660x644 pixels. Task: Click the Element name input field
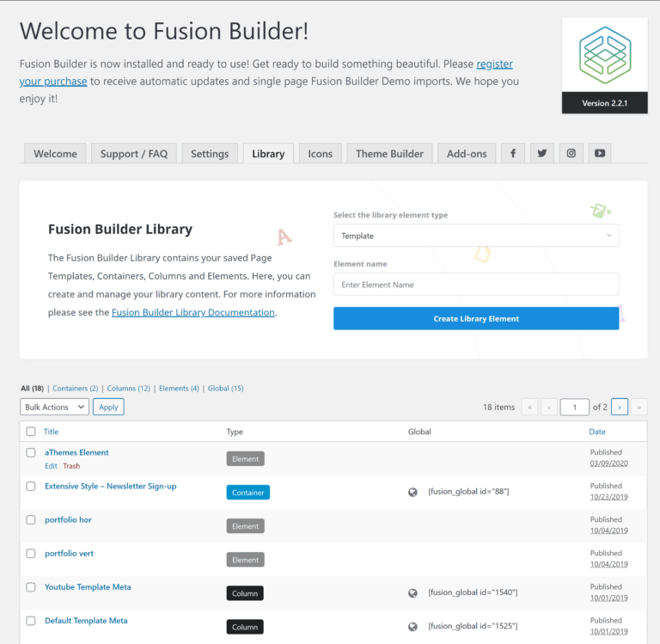click(x=476, y=285)
